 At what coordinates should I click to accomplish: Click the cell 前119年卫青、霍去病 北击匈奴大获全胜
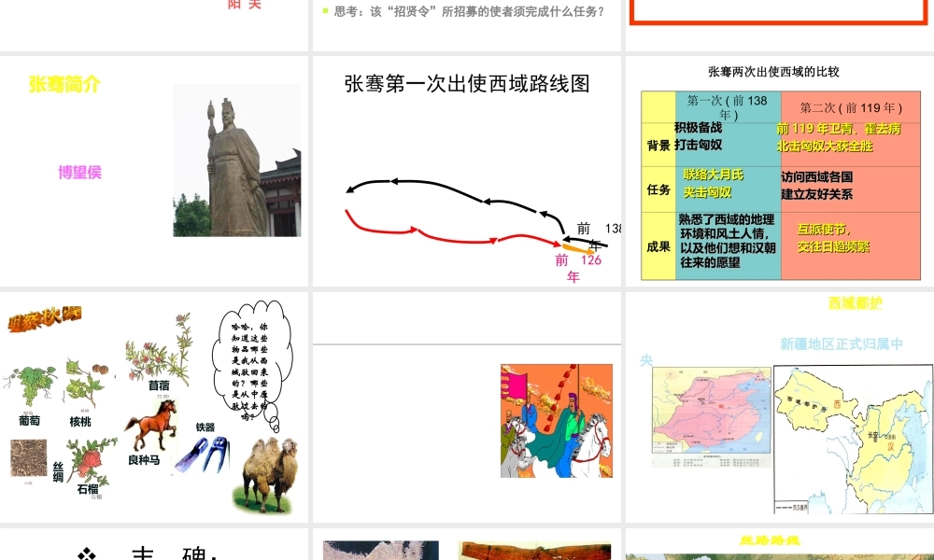[838, 137]
